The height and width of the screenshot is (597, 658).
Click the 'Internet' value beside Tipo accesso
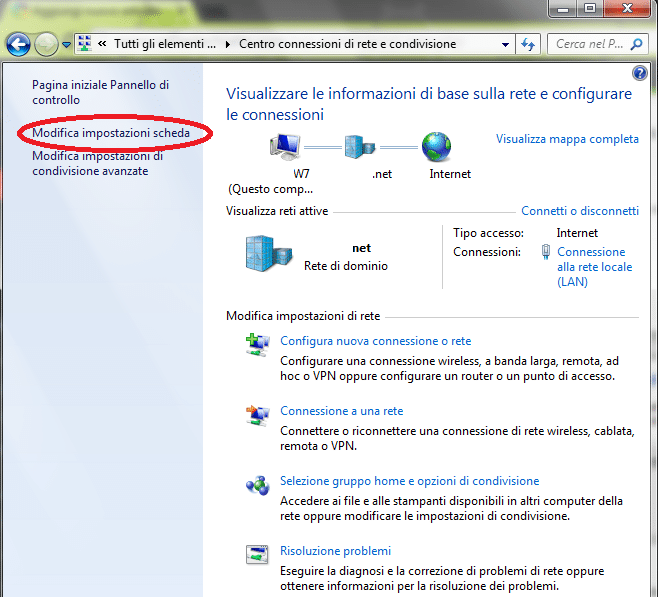click(x=577, y=233)
